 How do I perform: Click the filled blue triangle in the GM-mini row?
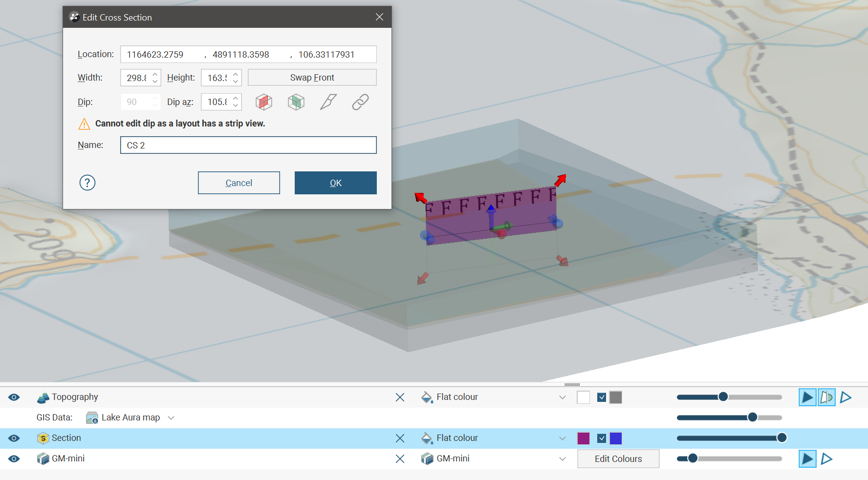[x=807, y=459]
